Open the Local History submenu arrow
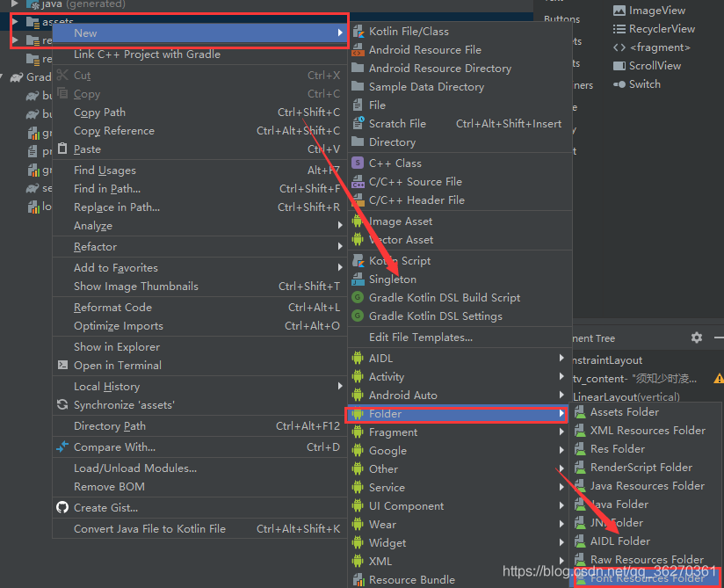 (340, 386)
